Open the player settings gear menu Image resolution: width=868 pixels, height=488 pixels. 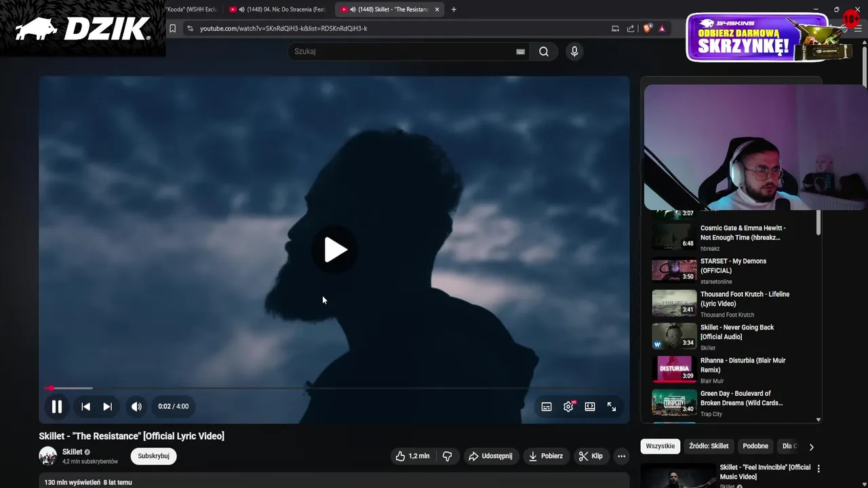(x=568, y=407)
